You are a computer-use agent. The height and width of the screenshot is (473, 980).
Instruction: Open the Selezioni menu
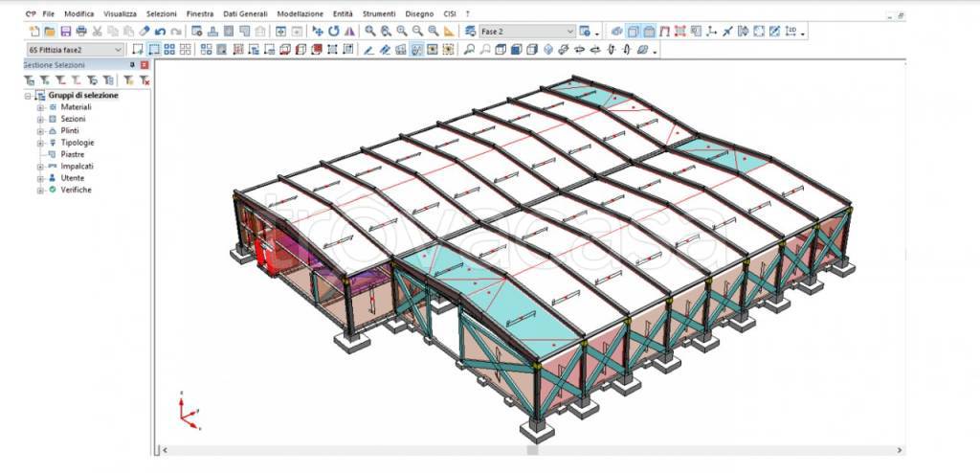(161, 13)
